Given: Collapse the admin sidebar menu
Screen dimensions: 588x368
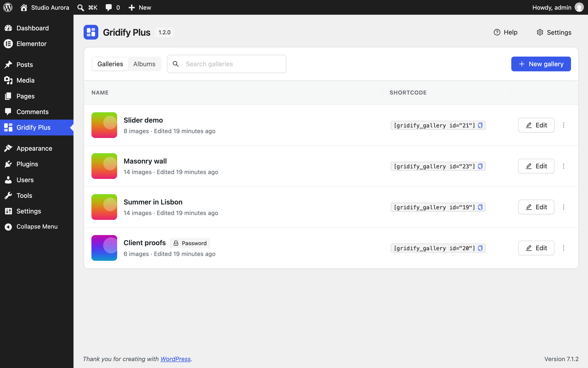Looking at the screenshot, I should pos(37,227).
